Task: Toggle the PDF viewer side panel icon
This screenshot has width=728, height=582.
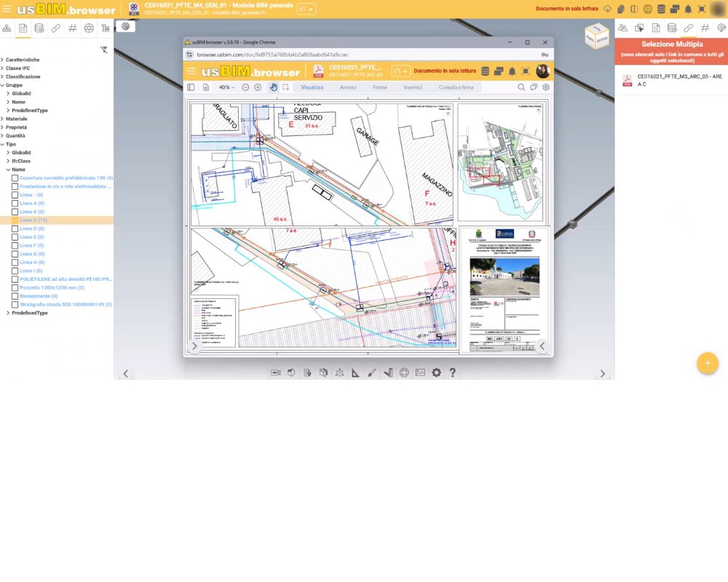Action: pyautogui.click(x=191, y=87)
